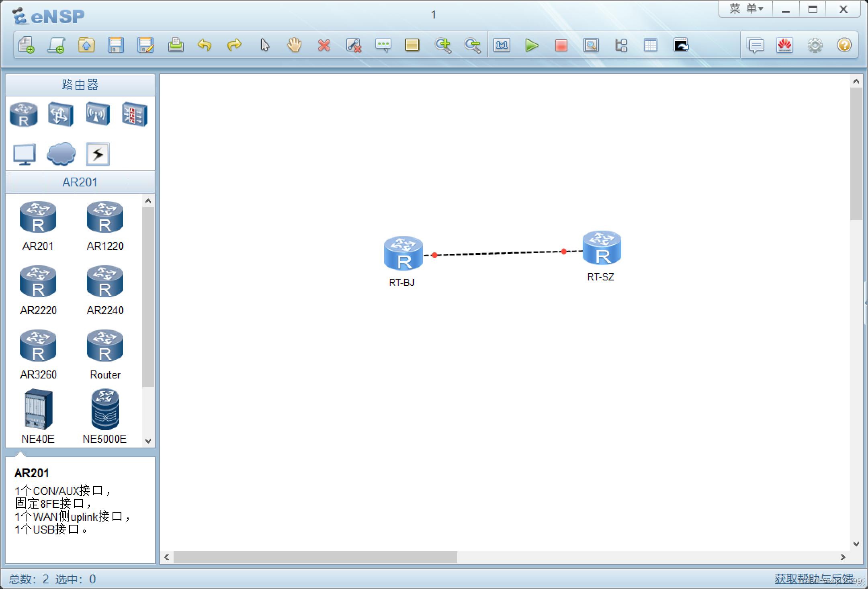This screenshot has height=589, width=868.
Task: Click the canvas vertical scrollbar down arrow
Action: [856, 544]
